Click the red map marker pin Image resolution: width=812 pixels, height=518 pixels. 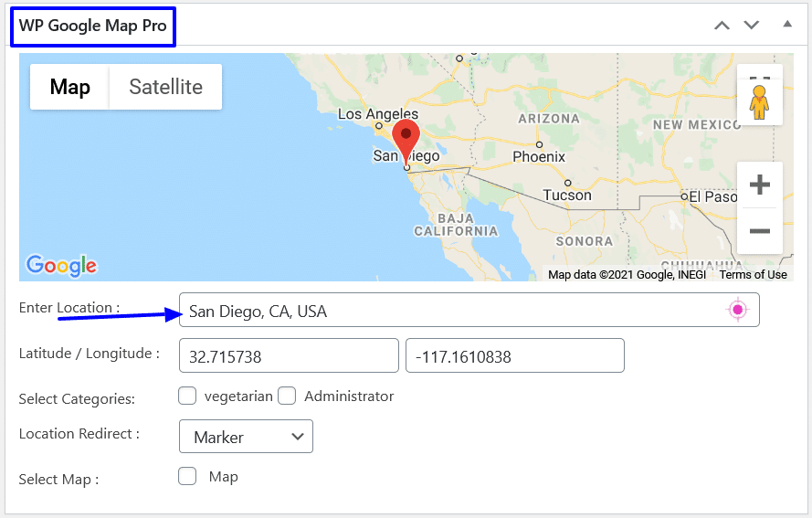click(406, 140)
